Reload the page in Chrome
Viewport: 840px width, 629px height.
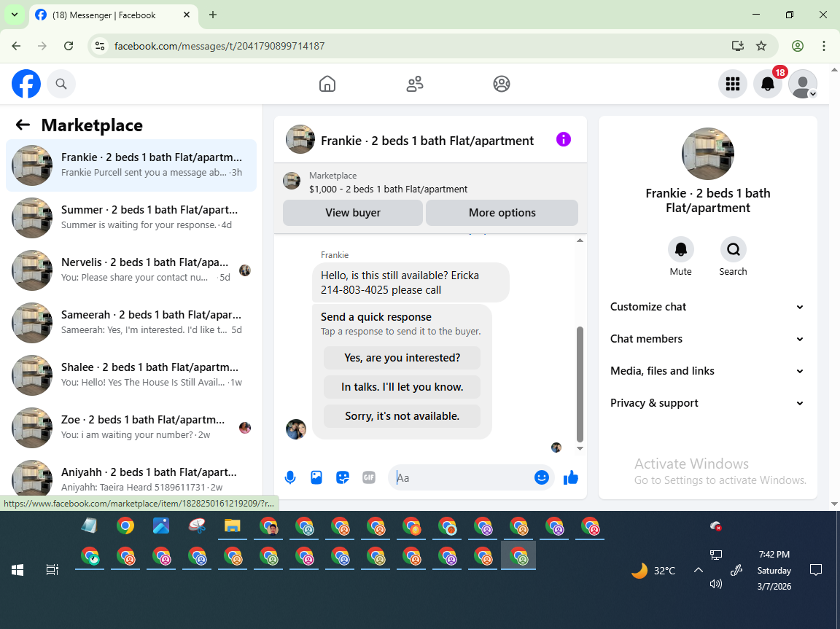point(69,46)
